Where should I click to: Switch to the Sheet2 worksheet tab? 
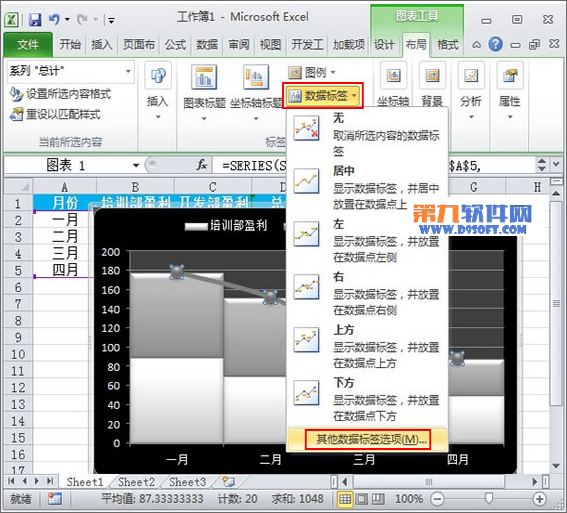[136, 482]
